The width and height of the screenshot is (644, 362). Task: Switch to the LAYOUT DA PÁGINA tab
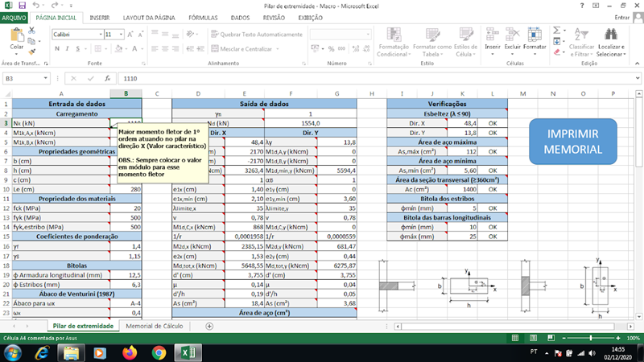point(149,18)
